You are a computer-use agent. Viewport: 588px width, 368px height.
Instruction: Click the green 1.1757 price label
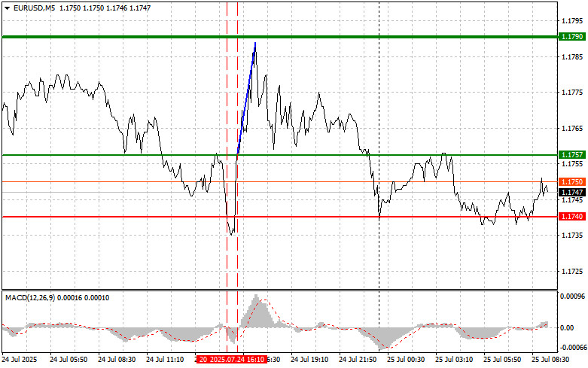point(568,154)
